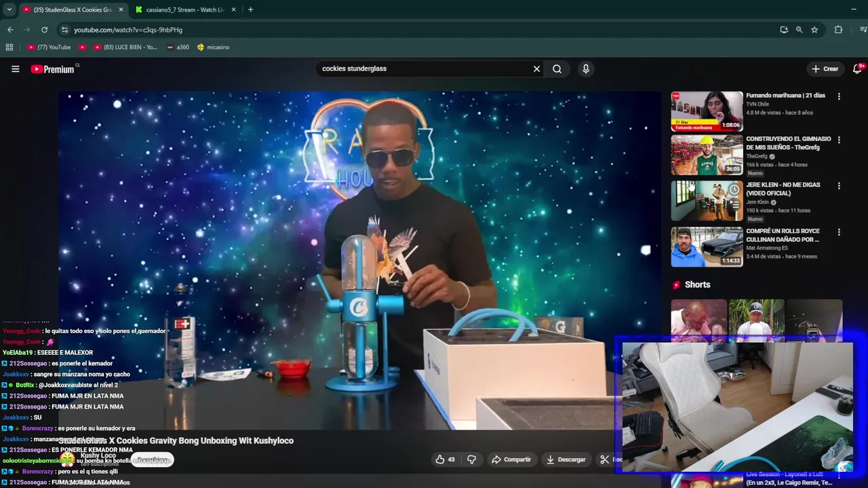Click the Shorts section heading
868x488 pixels.
(697, 285)
